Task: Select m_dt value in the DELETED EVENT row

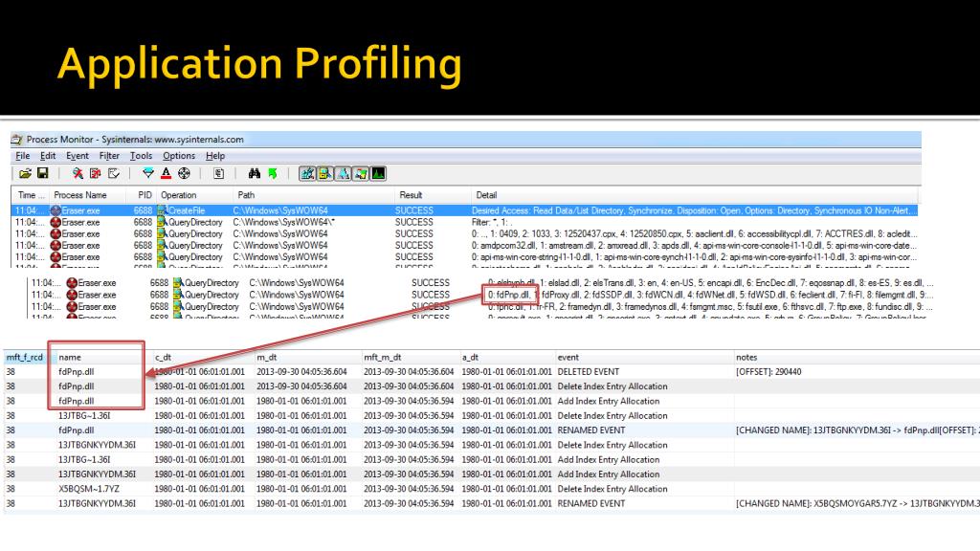Action: tap(301, 372)
